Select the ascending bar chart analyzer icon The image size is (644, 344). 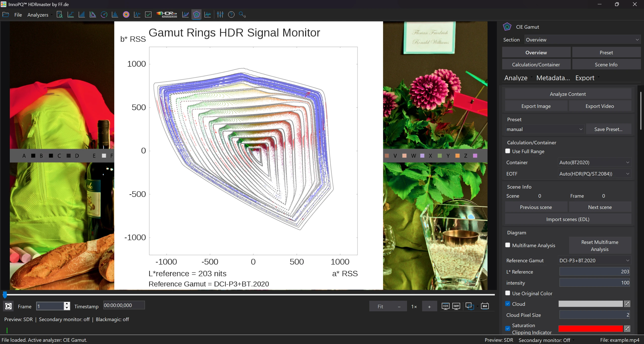pos(82,15)
